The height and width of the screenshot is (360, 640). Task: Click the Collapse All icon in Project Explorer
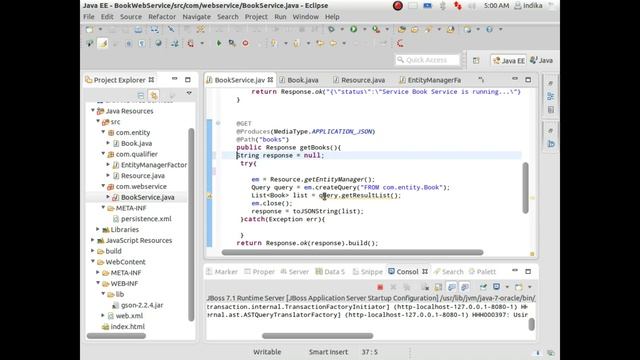pos(141,96)
